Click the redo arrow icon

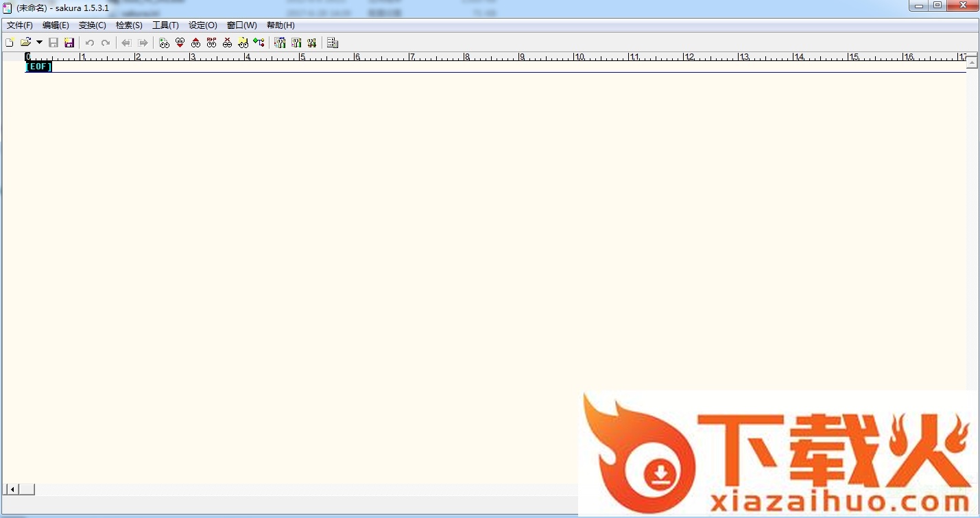tap(106, 43)
